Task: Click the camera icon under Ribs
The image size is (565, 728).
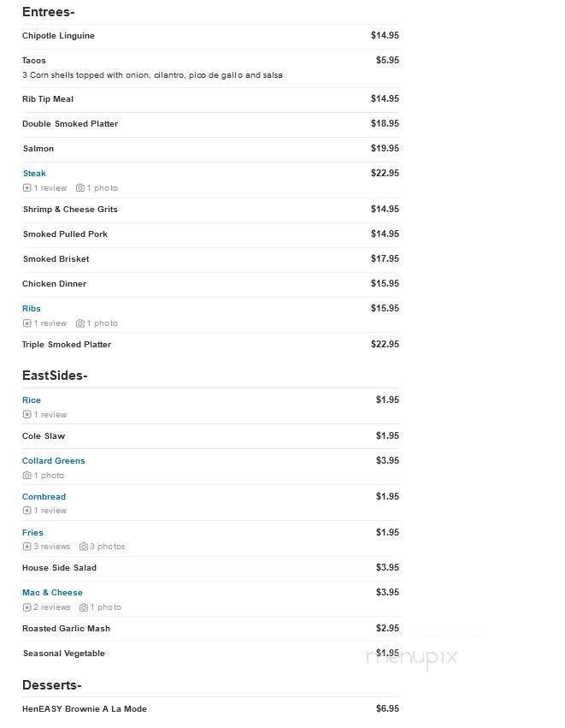Action: tap(78, 323)
